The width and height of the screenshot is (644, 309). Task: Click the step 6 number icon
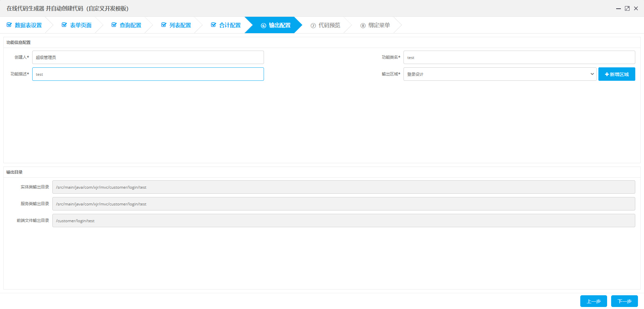tap(263, 25)
